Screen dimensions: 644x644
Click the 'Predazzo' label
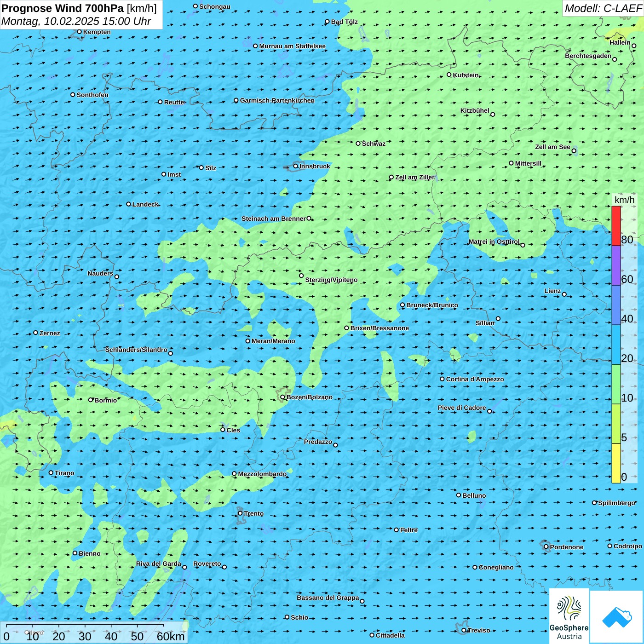(x=318, y=442)
